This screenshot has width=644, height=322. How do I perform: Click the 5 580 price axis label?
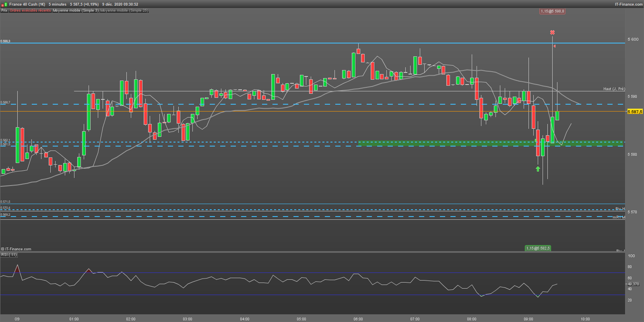point(633,155)
